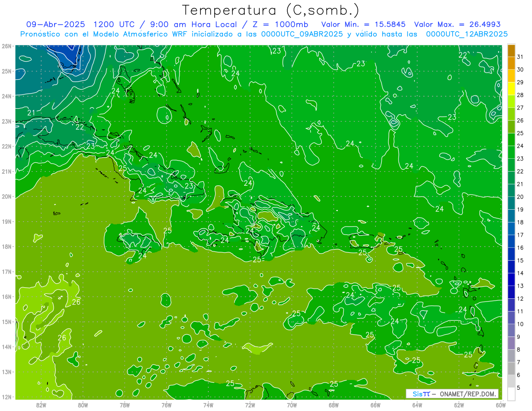532x411 pixels.
Task: Click the yellow swatch between colorbar labels 28 and 29
Action: point(511,89)
